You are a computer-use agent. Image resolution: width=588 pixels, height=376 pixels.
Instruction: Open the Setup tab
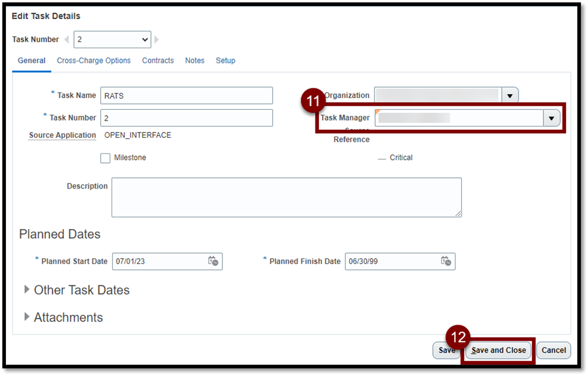(225, 61)
